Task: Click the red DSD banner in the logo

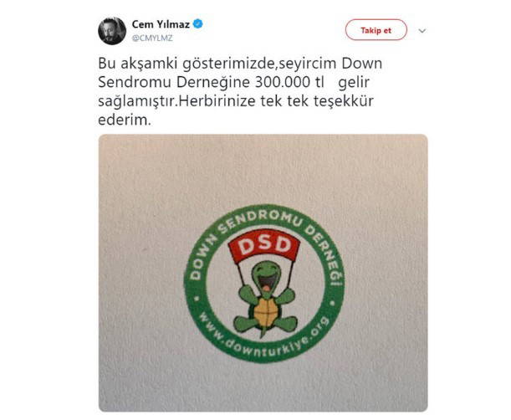Action: (x=264, y=245)
